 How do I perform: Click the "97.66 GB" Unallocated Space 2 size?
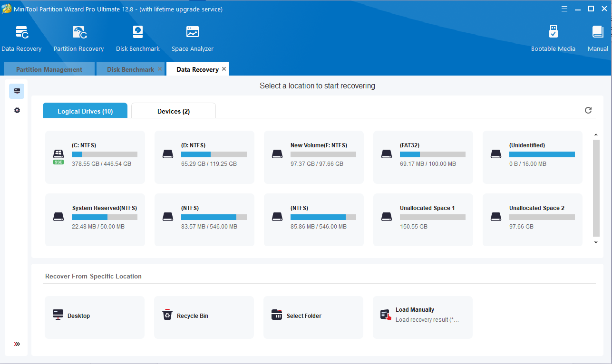pyautogui.click(x=521, y=227)
